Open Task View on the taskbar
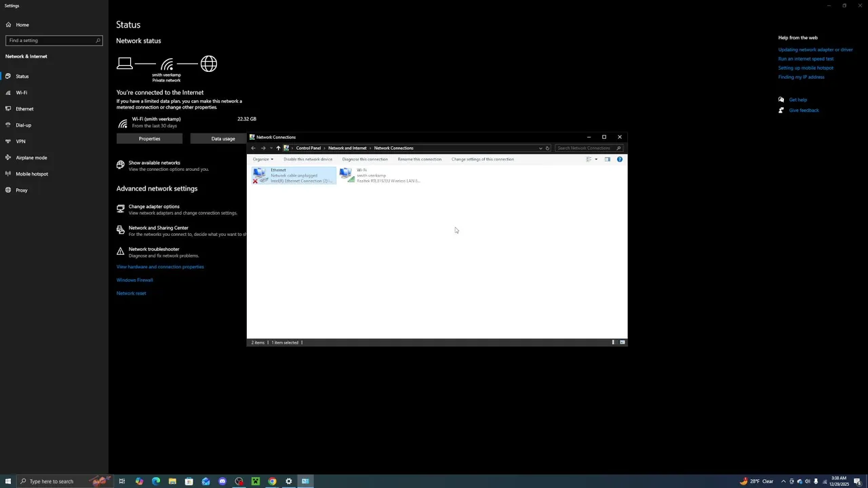 click(122, 481)
